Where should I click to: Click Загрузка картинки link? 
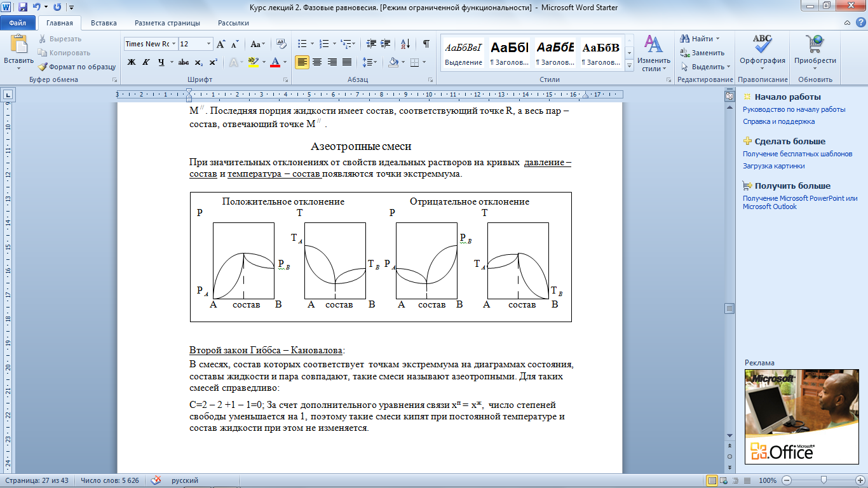pyautogui.click(x=773, y=166)
